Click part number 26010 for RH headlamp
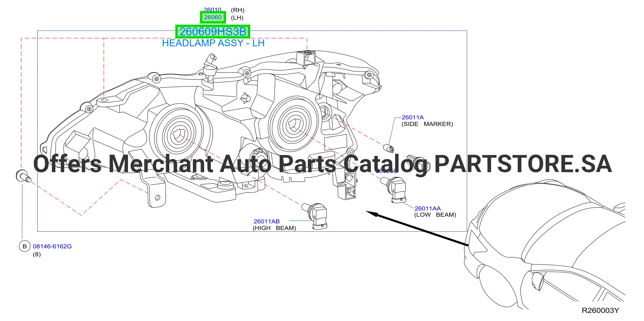644x321 pixels. click(212, 10)
